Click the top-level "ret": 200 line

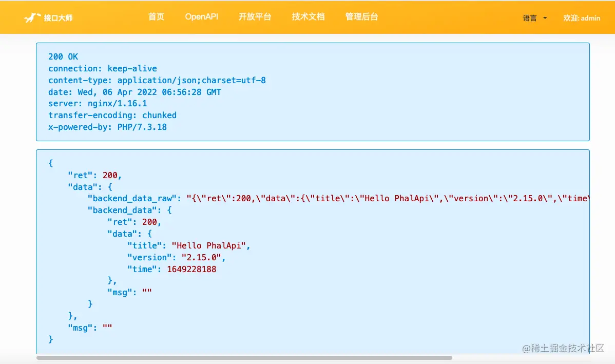point(94,175)
